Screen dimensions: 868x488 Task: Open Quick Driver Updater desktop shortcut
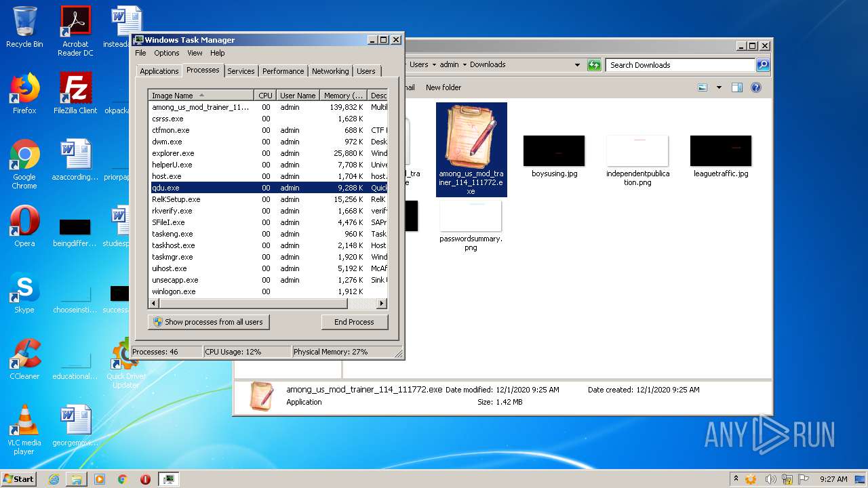point(126,363)
